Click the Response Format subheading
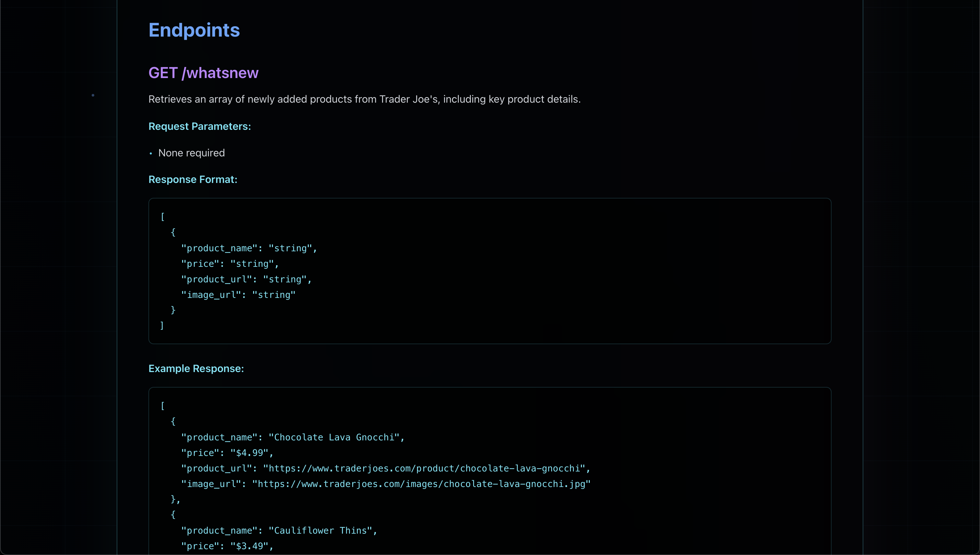 click(x=192, y=179)
